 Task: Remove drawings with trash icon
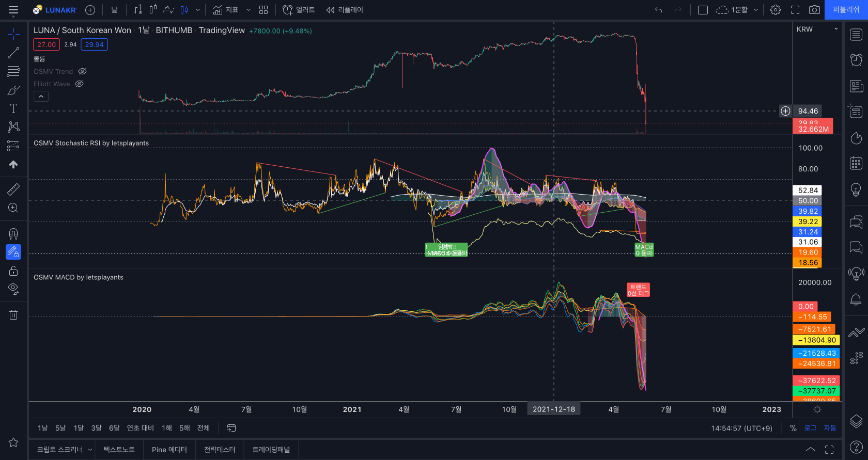click(13, 314)
